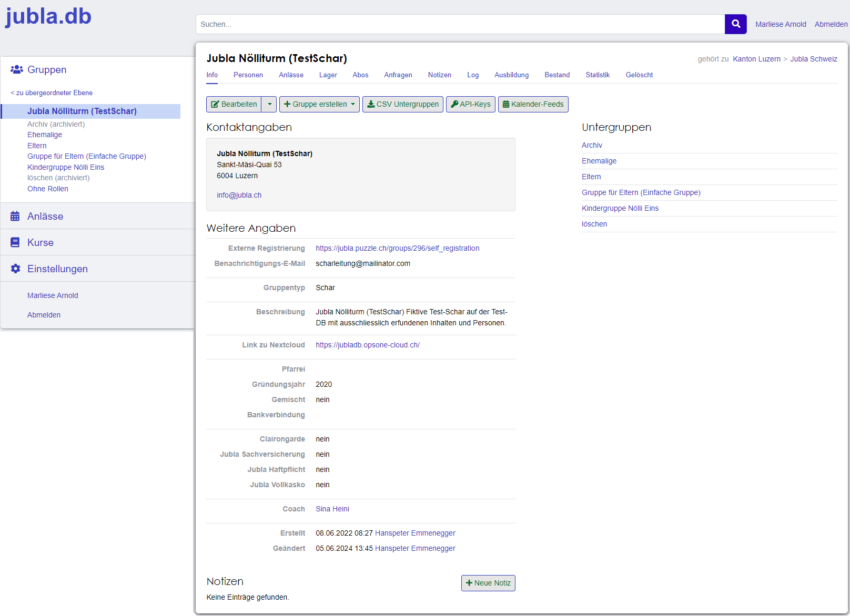The width and height of the screenshot is (850, 616).
Task: Open the Abos tab
Action: tap(360, 75)
